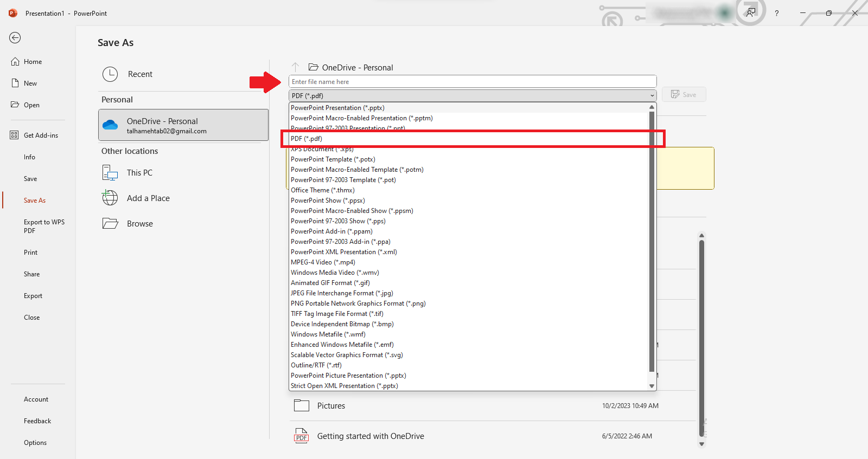Click the Recent clock icon

pyautogui.click(x=110, y=74)
